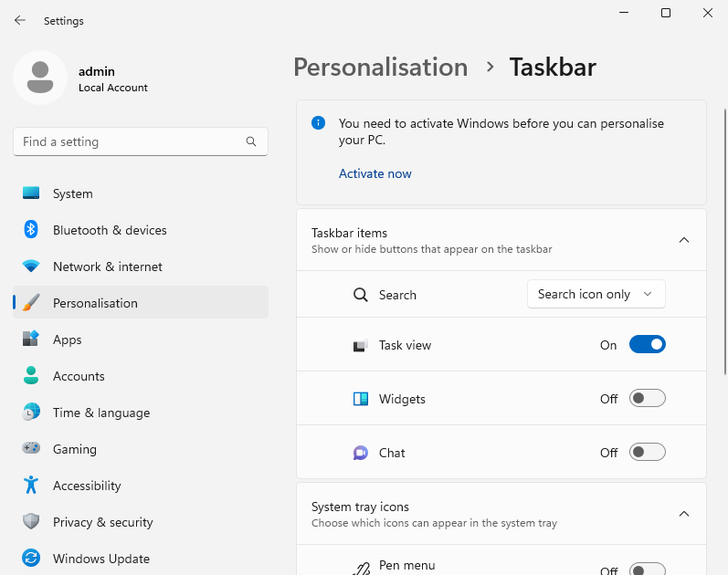Enable the Widgets toggle

click(647, 399)
